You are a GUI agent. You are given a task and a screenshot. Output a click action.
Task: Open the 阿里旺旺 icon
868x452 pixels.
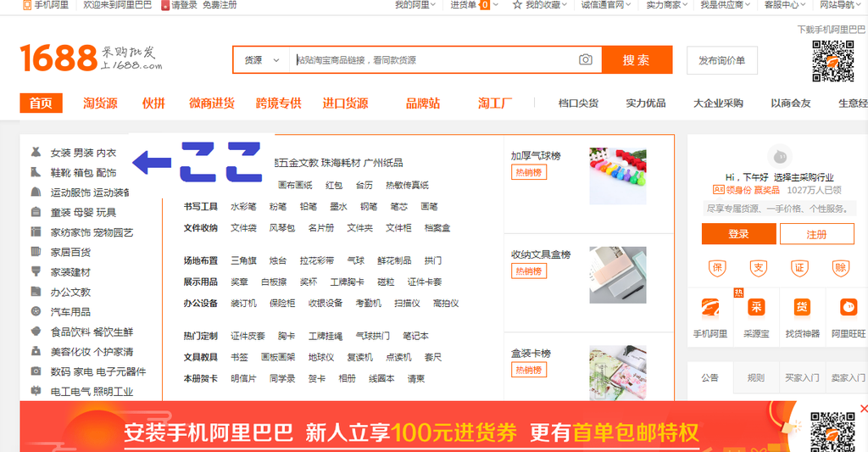848,307
